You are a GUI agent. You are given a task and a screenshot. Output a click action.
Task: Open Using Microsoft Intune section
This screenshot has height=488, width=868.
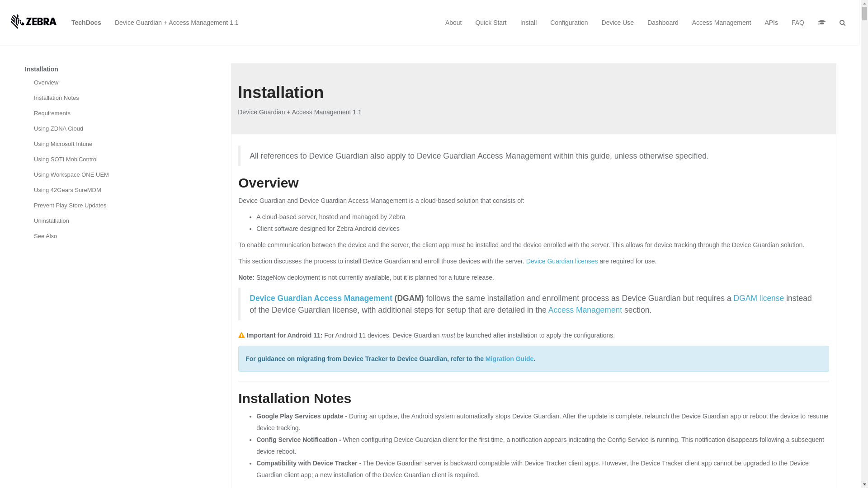pos(63,144)
